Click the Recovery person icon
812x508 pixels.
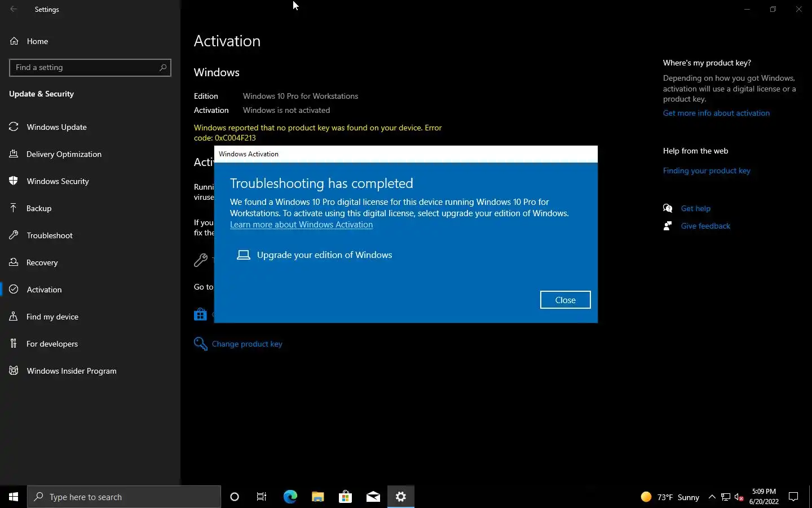pyautogui.click(x=14, y=262)
